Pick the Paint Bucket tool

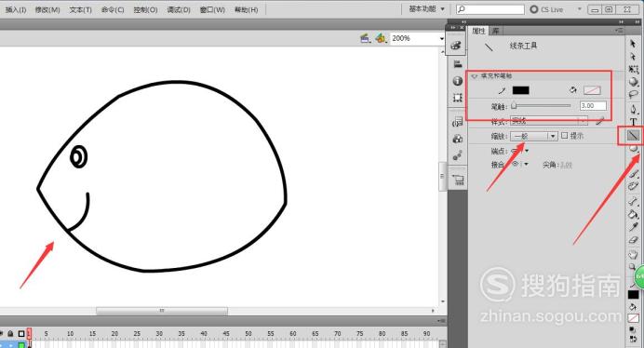click(633, 214)
